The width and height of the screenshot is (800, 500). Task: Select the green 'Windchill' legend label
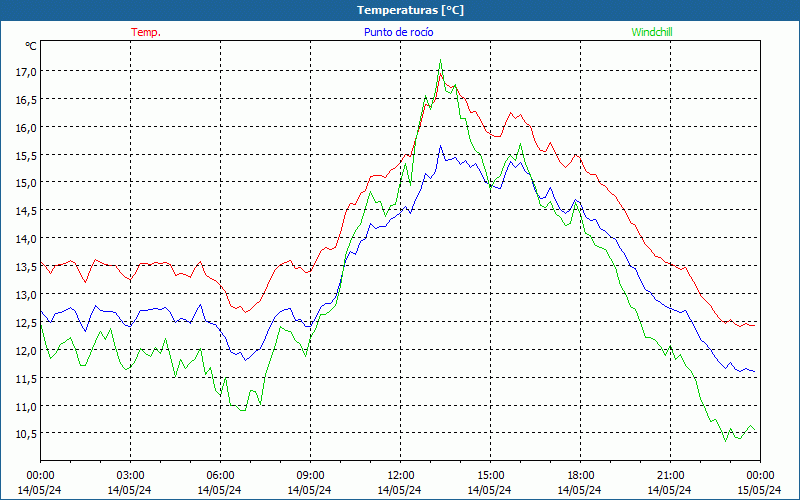(x=652, y=32)
